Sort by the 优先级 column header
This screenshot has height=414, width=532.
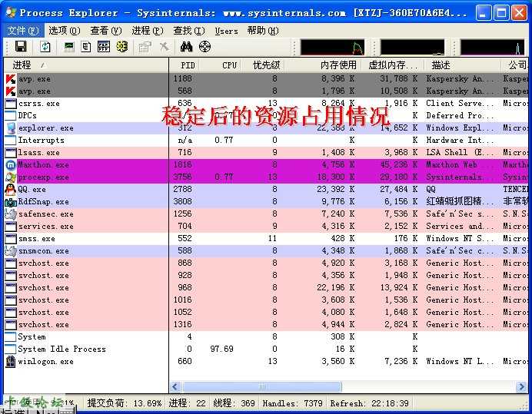264,65
